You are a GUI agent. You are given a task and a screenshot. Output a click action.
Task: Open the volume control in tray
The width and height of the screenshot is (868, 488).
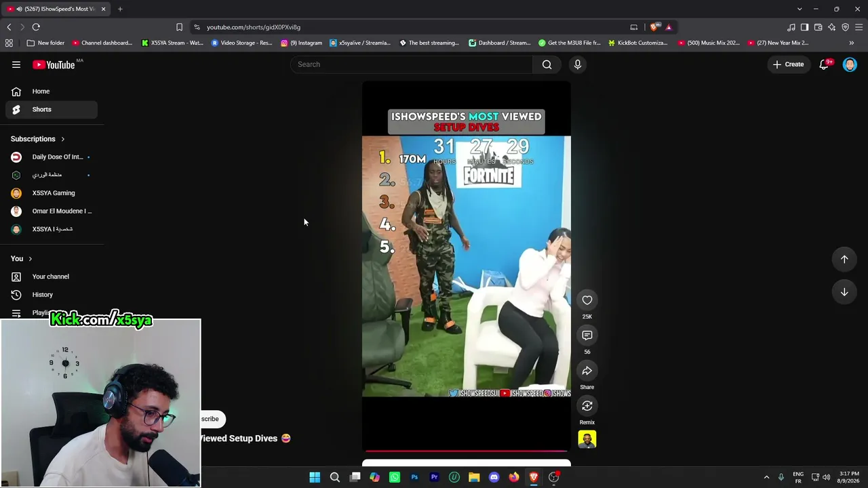click(826, 477)
